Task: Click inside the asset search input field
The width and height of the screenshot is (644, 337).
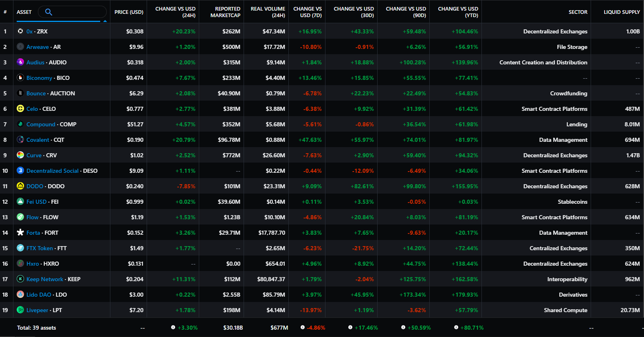Action: (77, 12)
